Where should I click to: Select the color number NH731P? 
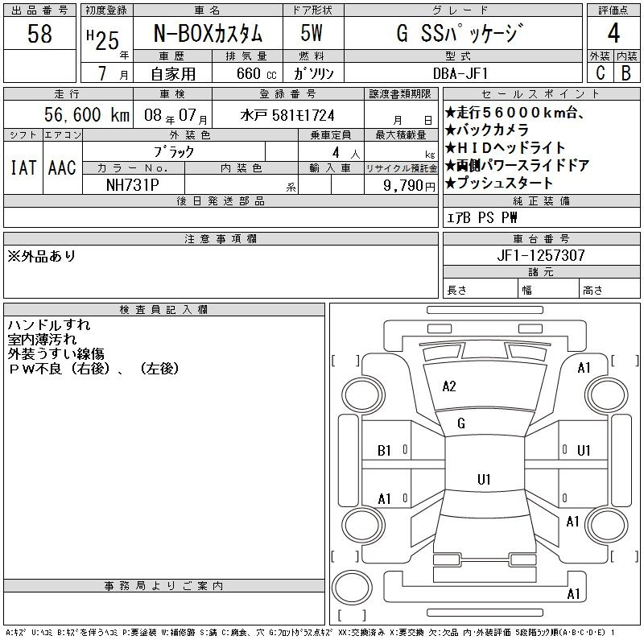coord(133,185)
